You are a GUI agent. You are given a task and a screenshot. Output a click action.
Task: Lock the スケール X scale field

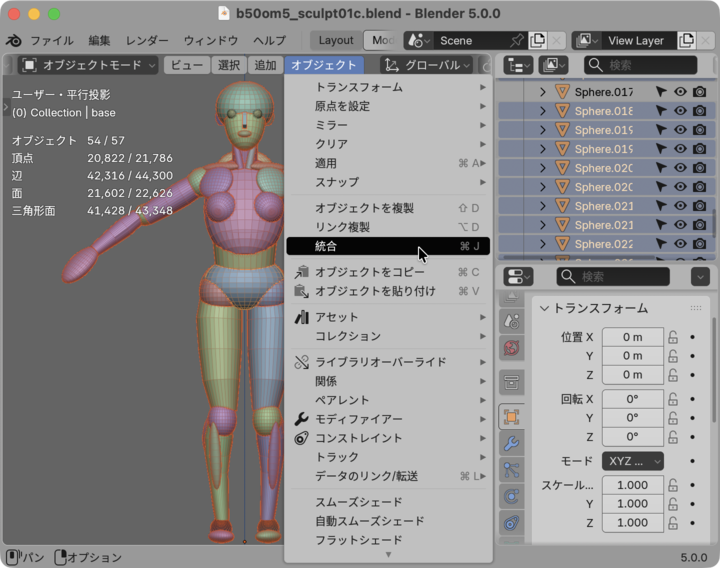pyautogui.click(x=673, y=485)
